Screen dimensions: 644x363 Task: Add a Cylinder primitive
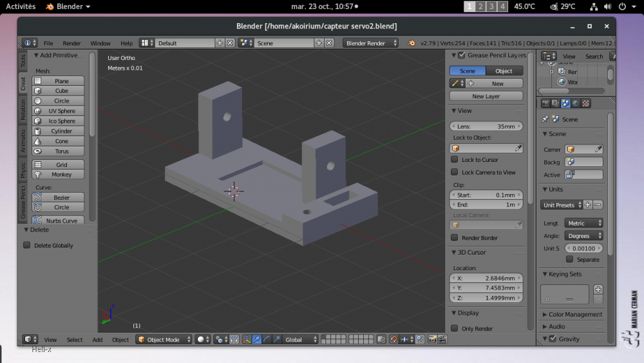tap(58, 131)
